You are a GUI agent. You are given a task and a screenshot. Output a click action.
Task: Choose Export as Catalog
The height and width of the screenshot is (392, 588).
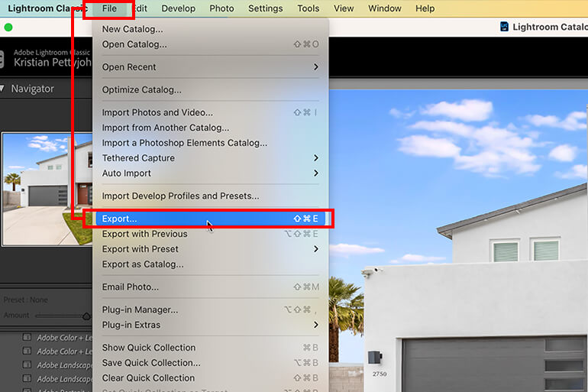tap(210, 264)
